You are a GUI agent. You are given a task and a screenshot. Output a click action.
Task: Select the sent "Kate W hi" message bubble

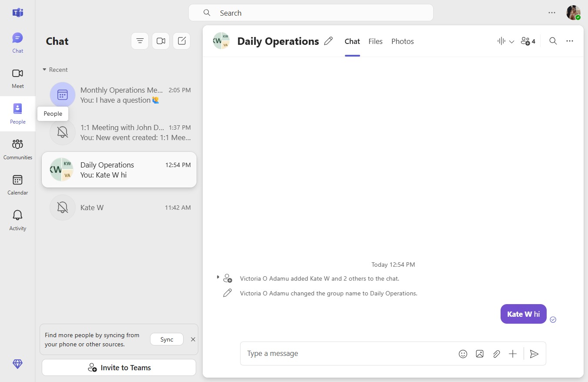pos(524,314)
